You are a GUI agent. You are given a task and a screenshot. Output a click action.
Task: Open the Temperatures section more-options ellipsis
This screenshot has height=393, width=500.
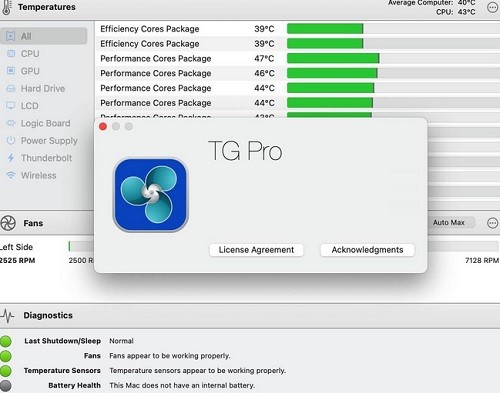point(492,7)
